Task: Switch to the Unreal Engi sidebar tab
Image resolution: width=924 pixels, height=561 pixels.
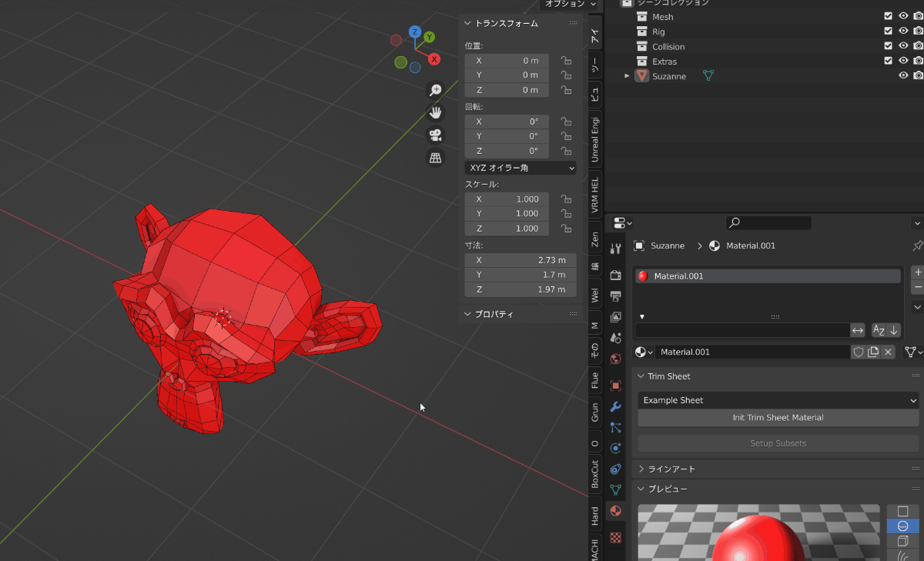Action: [x=594, y=139]
